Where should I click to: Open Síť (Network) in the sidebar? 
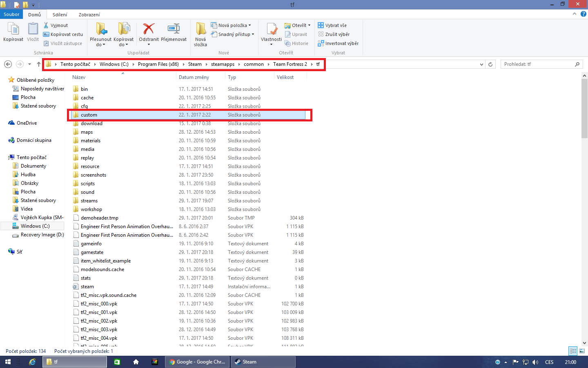pyautogui.click(x=19, y=252)
